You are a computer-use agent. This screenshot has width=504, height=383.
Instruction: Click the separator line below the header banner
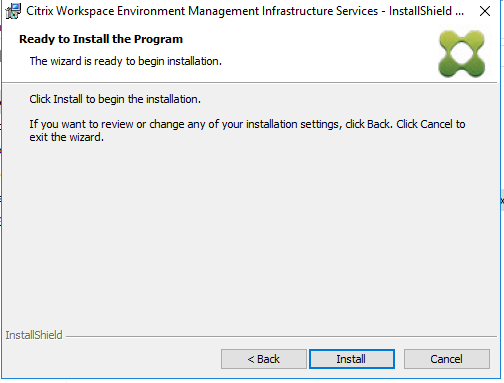(249, 82)
